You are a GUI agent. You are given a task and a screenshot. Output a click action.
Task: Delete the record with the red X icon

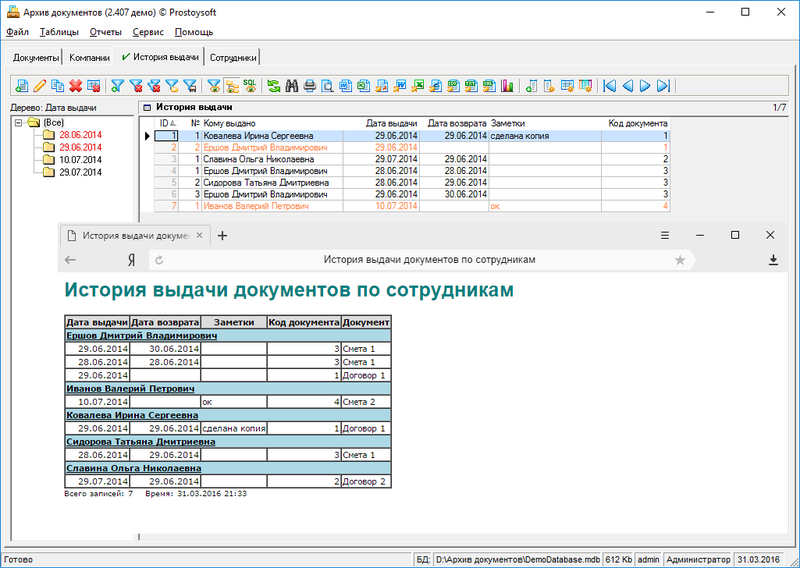coord(76,86)
